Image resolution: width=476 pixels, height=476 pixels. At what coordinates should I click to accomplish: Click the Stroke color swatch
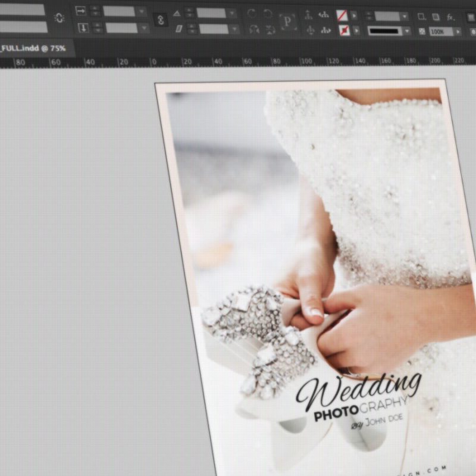tap(345, 31)
